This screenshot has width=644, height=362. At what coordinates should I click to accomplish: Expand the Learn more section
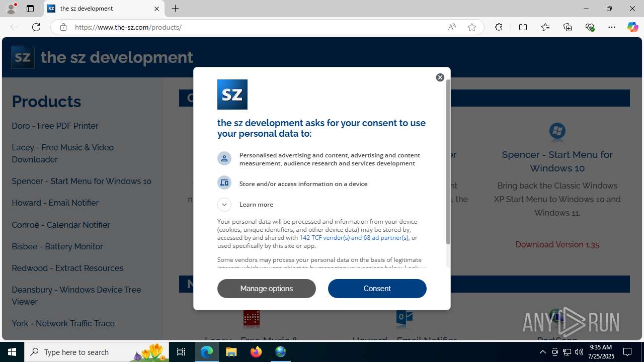[224, 205]
